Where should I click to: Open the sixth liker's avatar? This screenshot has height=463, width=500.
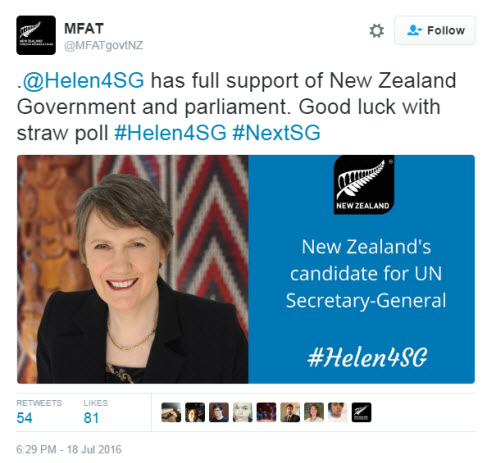[290, 412]
